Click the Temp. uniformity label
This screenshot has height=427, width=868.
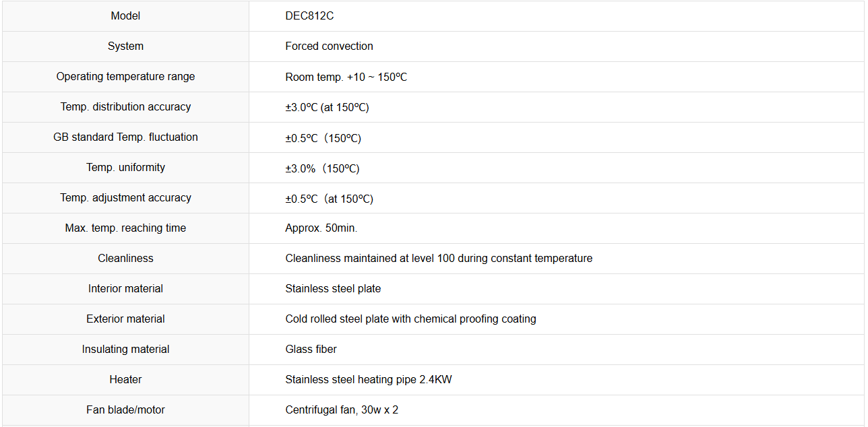pos(125,167)
